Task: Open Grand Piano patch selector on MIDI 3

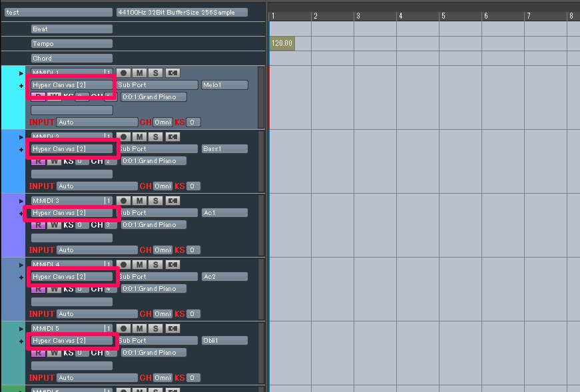Action: tap(153, 225)
